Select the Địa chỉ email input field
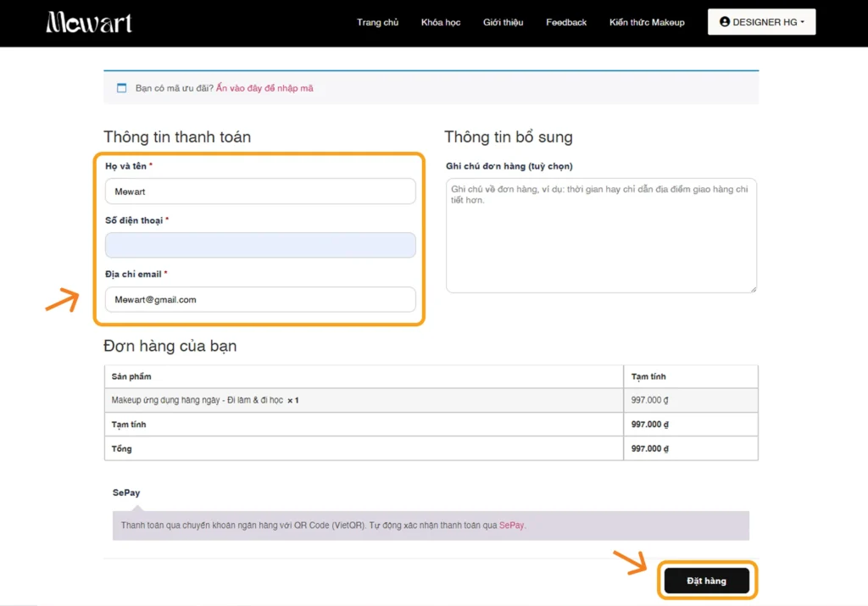Image resolution: width=868 pixels, height=606 pixels. 260,299
